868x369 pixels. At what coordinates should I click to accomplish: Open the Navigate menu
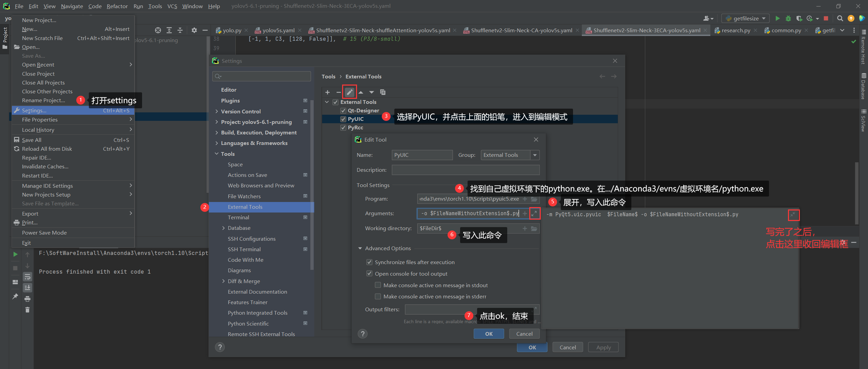click(72, 6)
